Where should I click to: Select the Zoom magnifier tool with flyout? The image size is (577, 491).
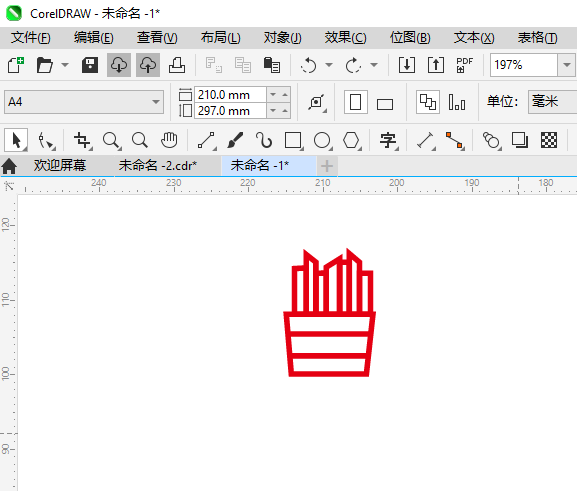click(111, 141)
